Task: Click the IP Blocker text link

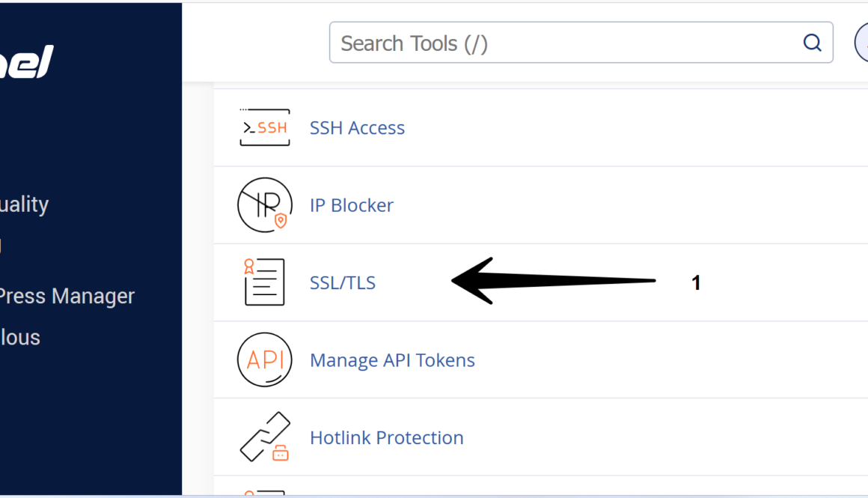Action: pos(351,204)
